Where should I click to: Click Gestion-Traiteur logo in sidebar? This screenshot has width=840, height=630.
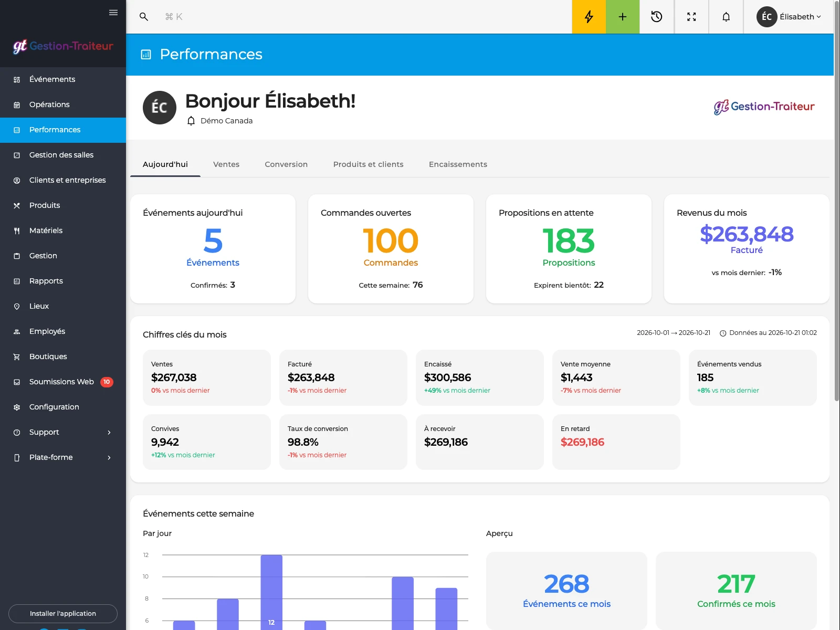tap(63, 46)
